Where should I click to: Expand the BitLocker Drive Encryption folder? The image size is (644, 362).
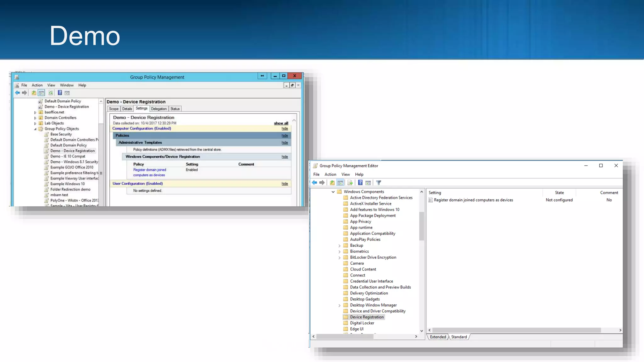point(339,258)
